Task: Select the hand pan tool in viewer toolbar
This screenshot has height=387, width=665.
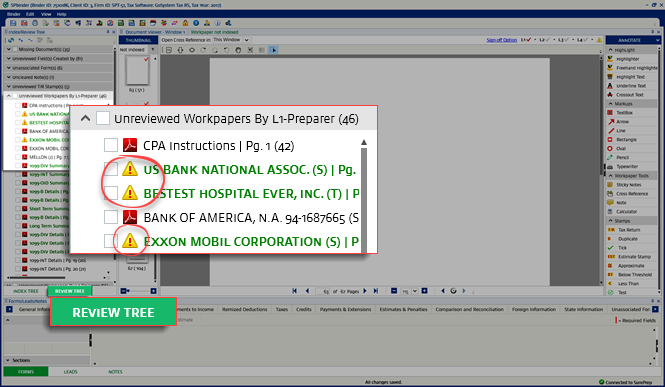Action: 238,50
